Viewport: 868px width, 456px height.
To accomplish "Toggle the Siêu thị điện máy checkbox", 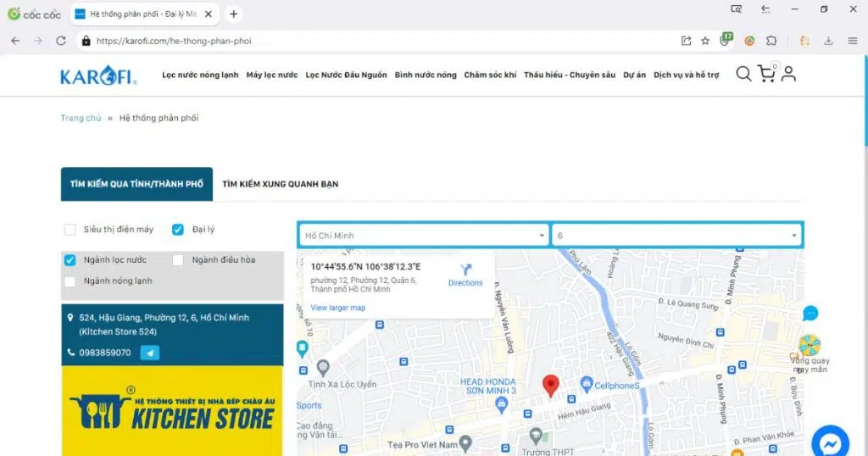I will (x=70, y=229).
